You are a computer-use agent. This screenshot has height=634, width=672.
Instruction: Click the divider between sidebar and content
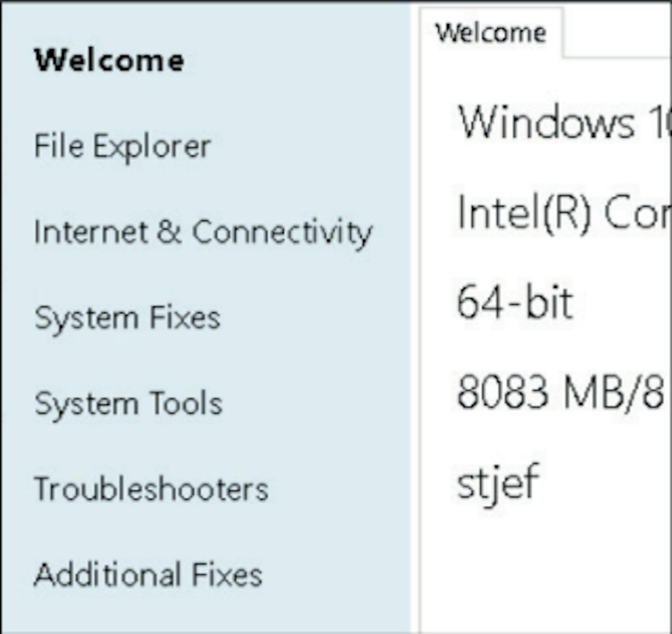pyautogui.click(x=415, y=313)
